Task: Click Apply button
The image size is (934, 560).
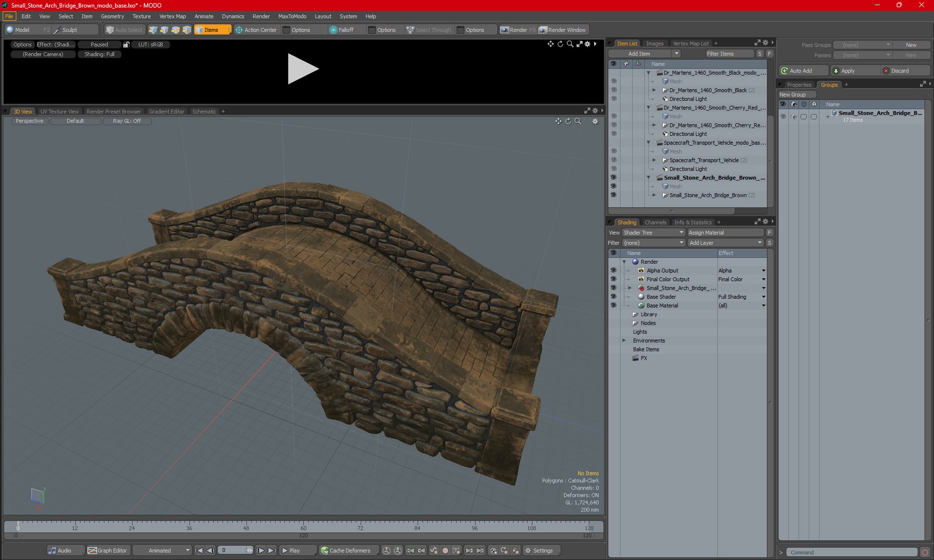Action: [855, 71]
